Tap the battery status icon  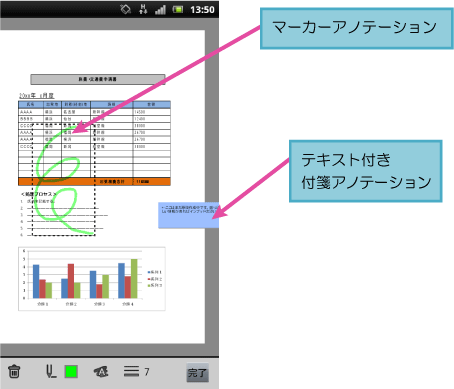pos(178,9)
